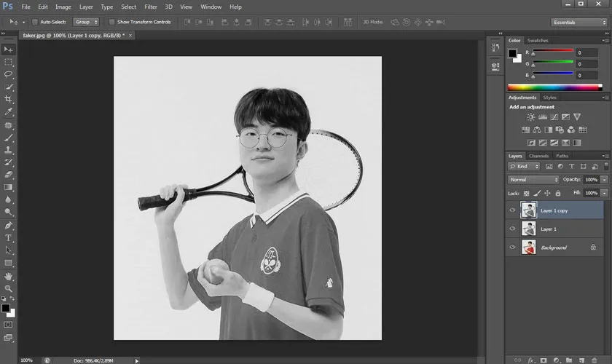The image size is (612, 364).
Task: Select the Rectangular Marquee tool
Action: pyautogui.click(x=8, y=62)
